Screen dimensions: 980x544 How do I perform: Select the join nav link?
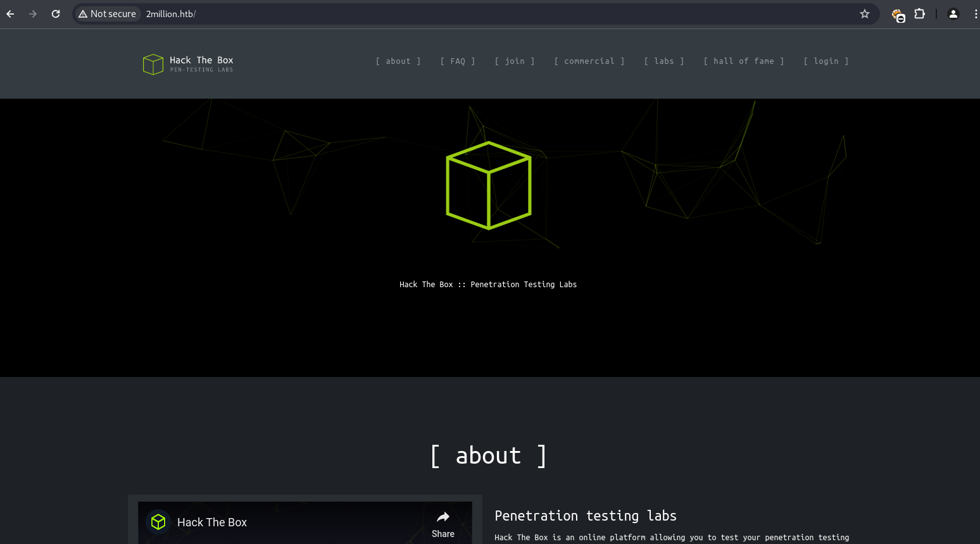(x=515, y=61)
